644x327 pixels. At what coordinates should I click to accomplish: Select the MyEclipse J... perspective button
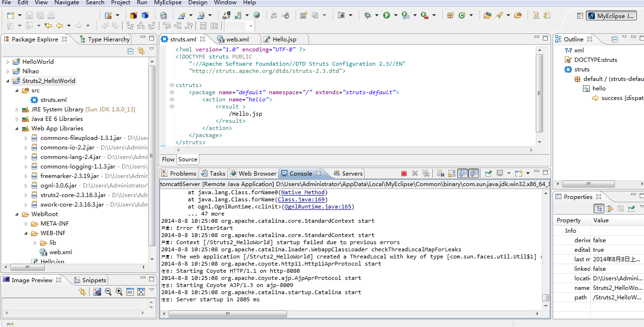612,16
